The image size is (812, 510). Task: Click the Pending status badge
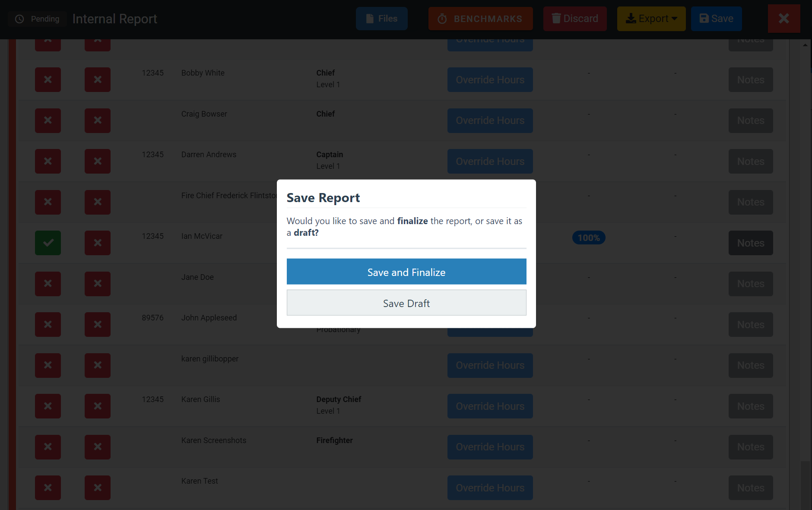tap(38, 19)
